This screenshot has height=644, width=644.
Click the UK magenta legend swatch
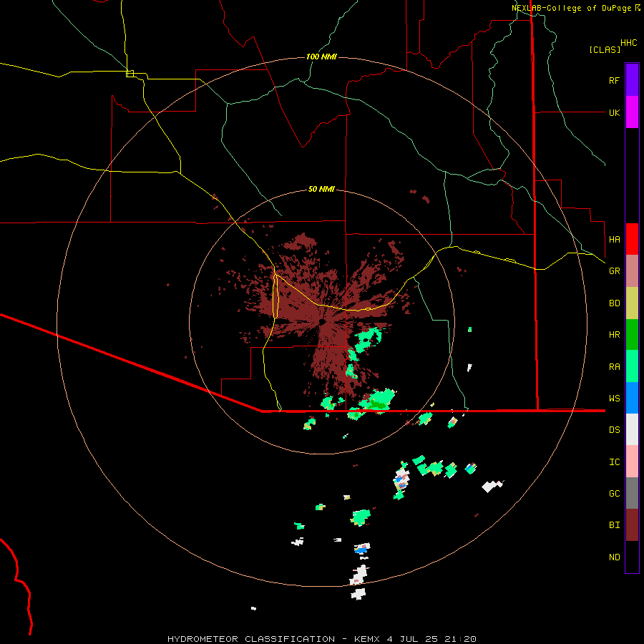tap(632, 112)
